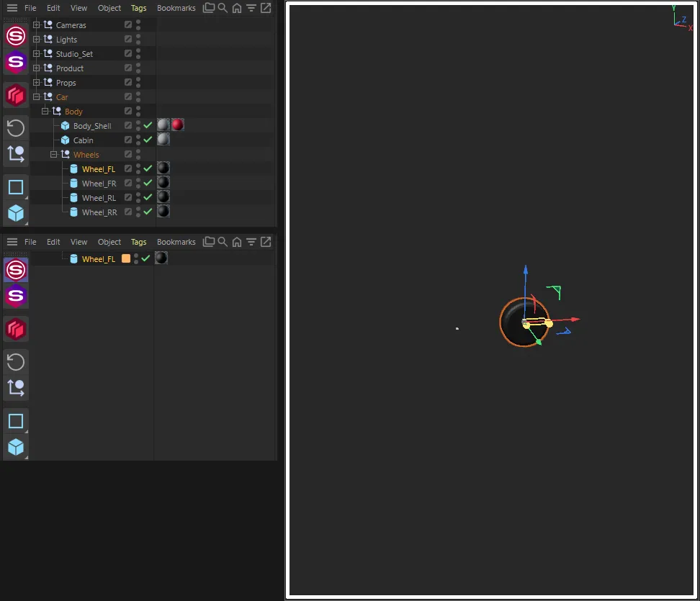Click the undo arrow in lower sidebar
The width and height of the screenshot is (700, 601).
(16, 362)
